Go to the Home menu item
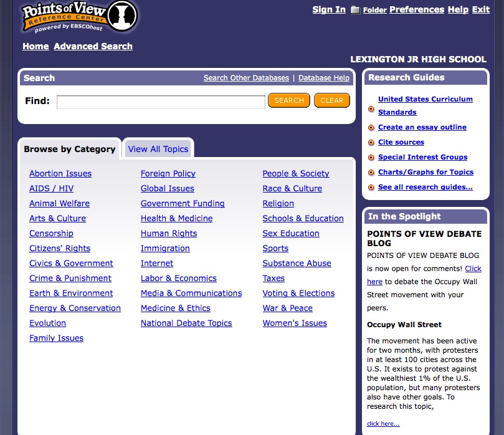The width and height of the screenshot is (504, 435). [x=36, y=46]
